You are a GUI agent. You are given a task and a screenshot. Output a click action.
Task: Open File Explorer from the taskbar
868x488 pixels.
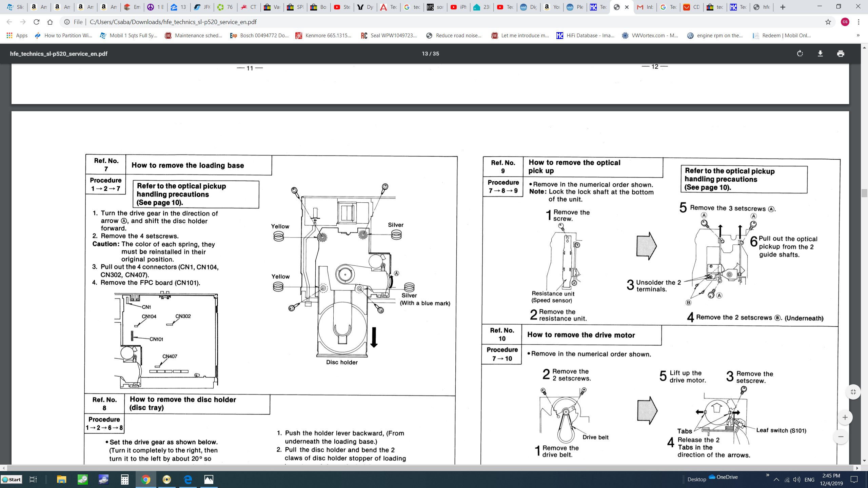click(61, 480)
